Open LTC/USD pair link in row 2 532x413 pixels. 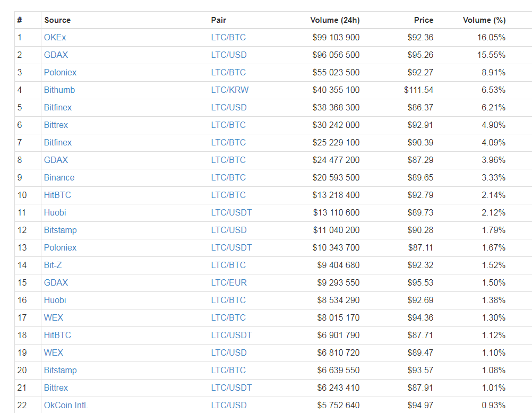229,55
